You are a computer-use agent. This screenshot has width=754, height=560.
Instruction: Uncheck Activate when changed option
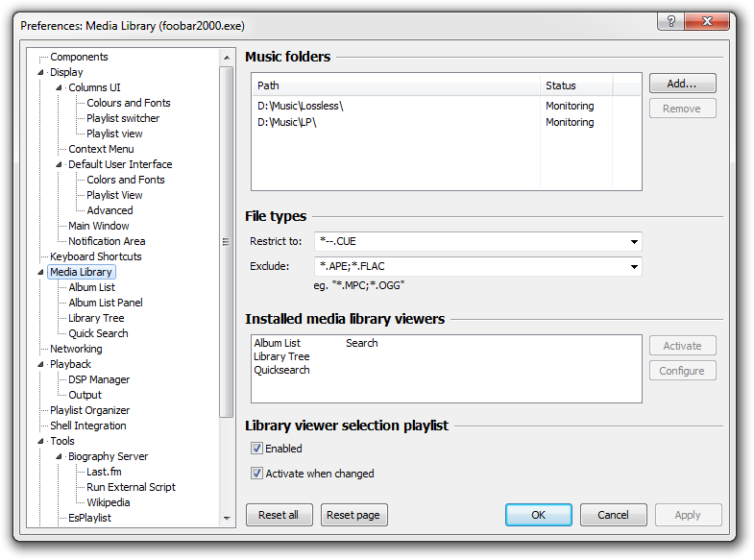coord(256,474)
